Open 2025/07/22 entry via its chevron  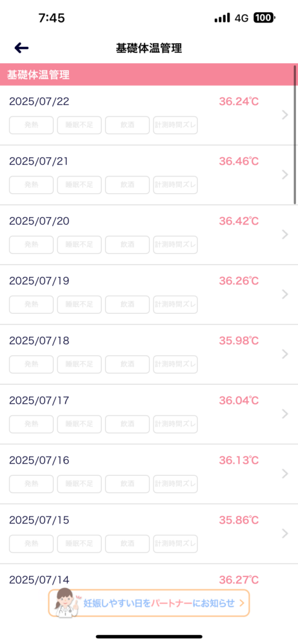[x=285, y=115]
